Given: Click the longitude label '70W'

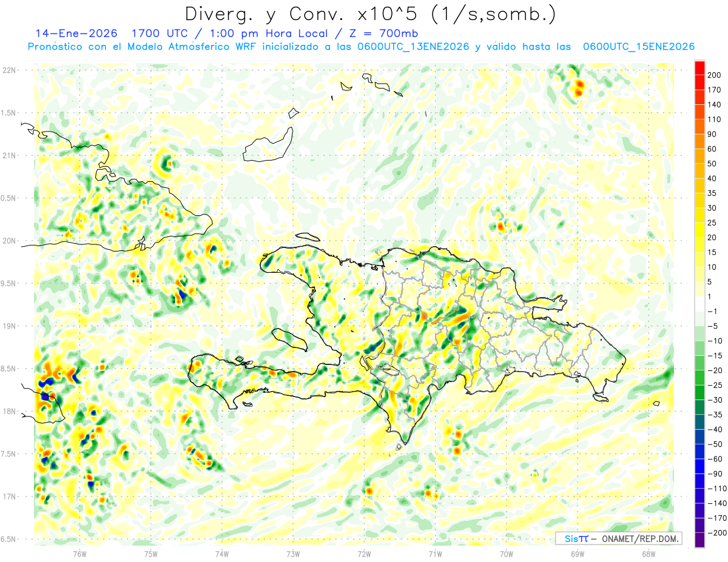Looking at the screenshot, I should click(507, 554).
